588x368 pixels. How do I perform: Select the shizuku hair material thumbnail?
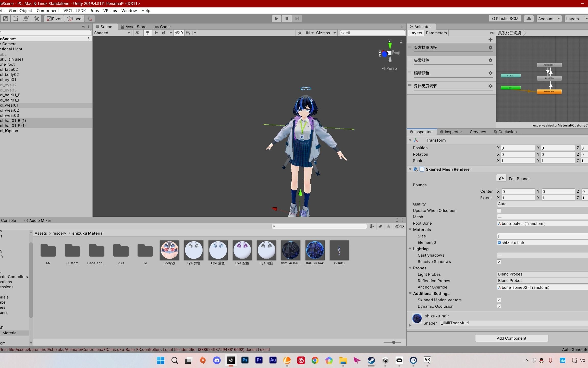click(315, 250)
